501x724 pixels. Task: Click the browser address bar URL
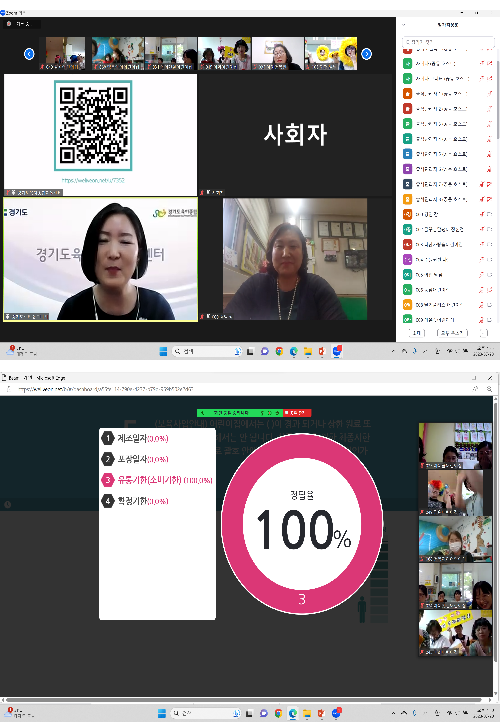105,389
